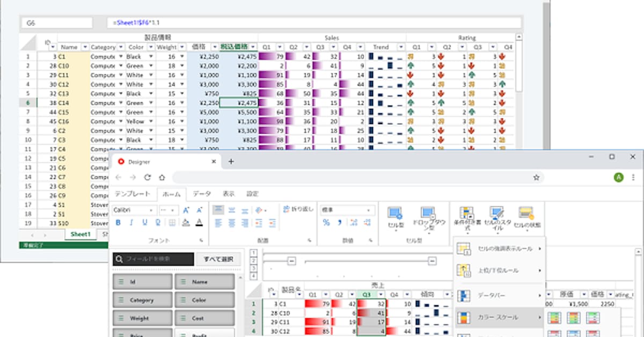Image resolution: width=644 pixels, height=337 pixels.
Task: Bookmark the page with the star icon
Action: 536,177
